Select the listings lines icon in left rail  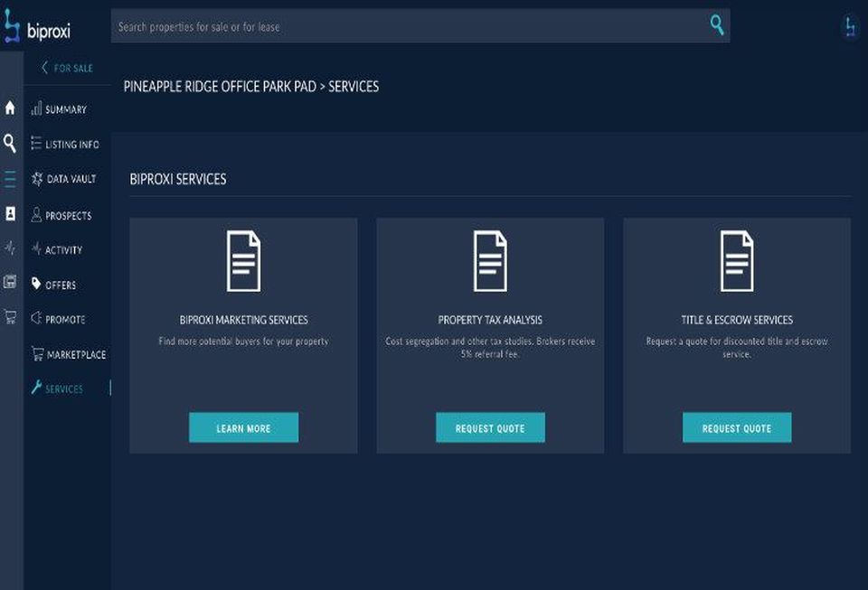point(10,179)
